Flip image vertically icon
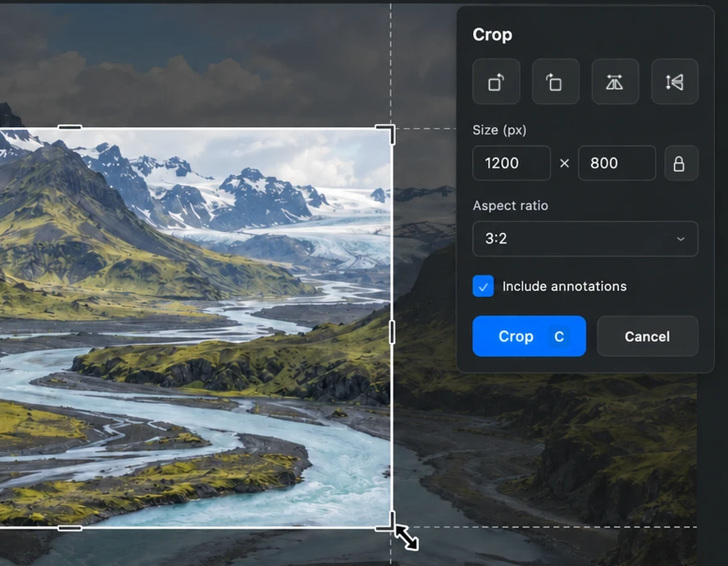Viewport: 728px width, 566px height. (674, 82)
